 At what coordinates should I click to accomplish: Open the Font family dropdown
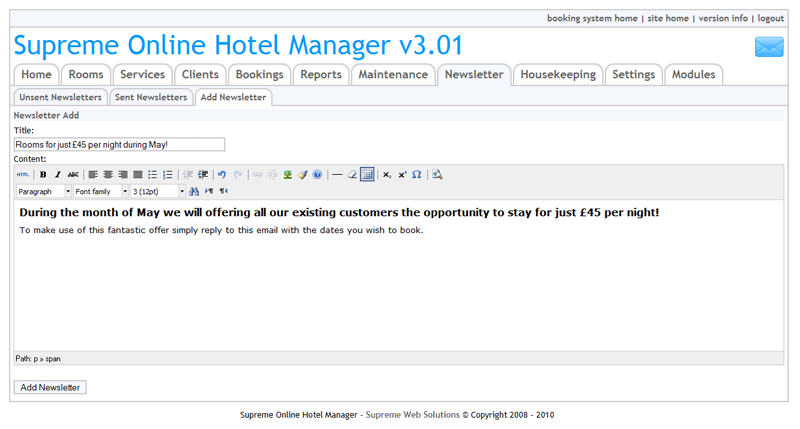[x=101, y=191]
